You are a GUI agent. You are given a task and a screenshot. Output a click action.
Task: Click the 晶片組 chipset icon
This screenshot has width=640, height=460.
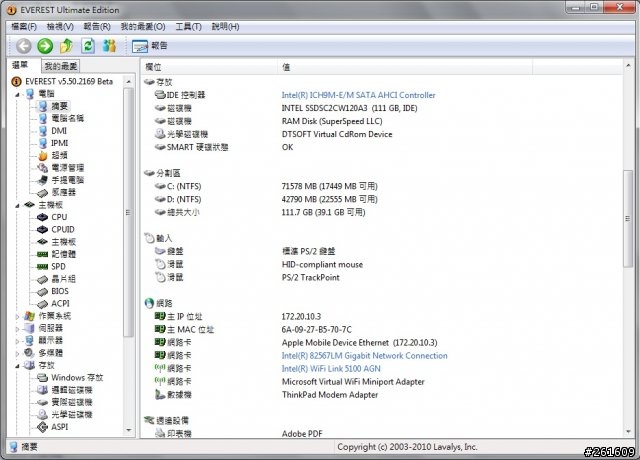(x=42, y=279)
